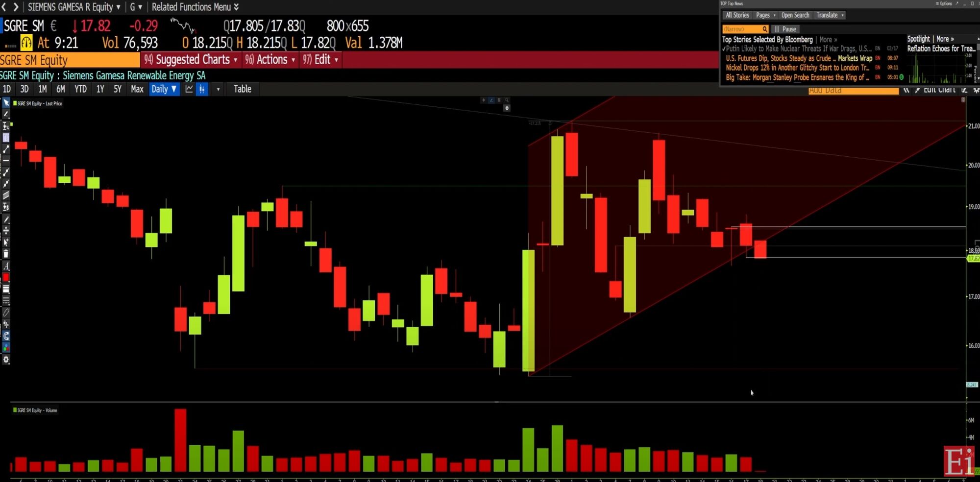
Task: Set chart range to 1Y
Action: tap(100, 89)
